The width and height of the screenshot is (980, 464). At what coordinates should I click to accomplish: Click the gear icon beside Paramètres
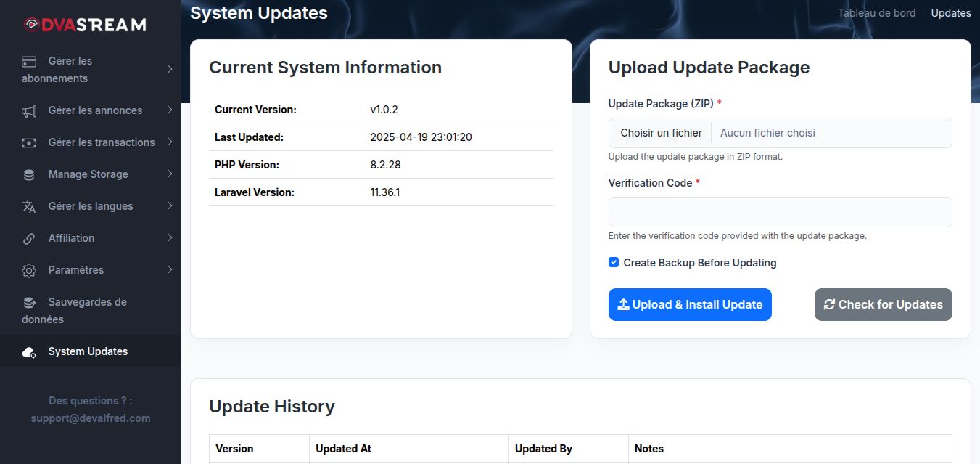point(29,270)
